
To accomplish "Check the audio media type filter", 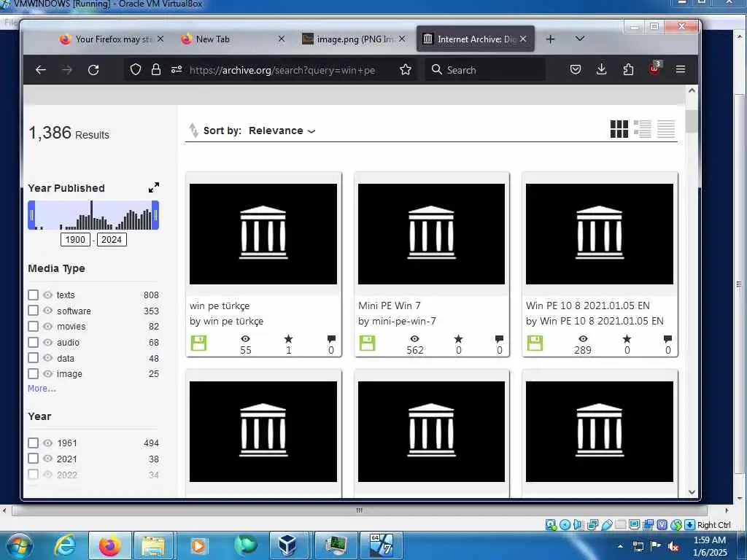I will click(x=33, y=343).
